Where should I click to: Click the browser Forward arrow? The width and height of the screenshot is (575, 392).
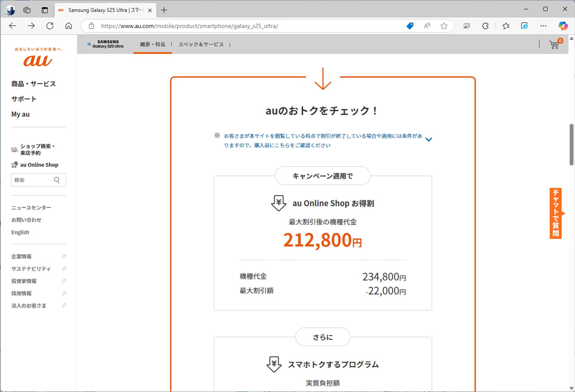31,26
